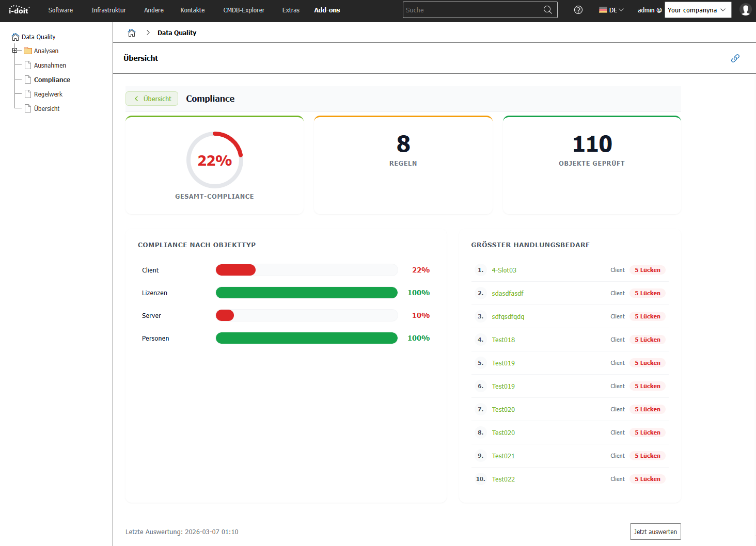Screen dimensions: 756x546
Task: Open the DE language dropdown
Action: point(611,9)
